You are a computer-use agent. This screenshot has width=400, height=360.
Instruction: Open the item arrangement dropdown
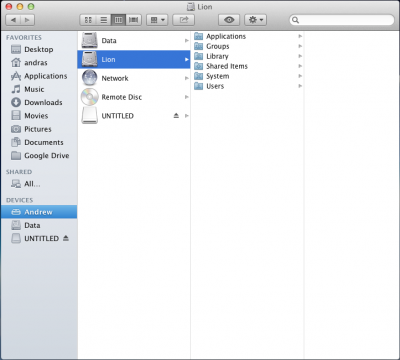pos(157,20)
